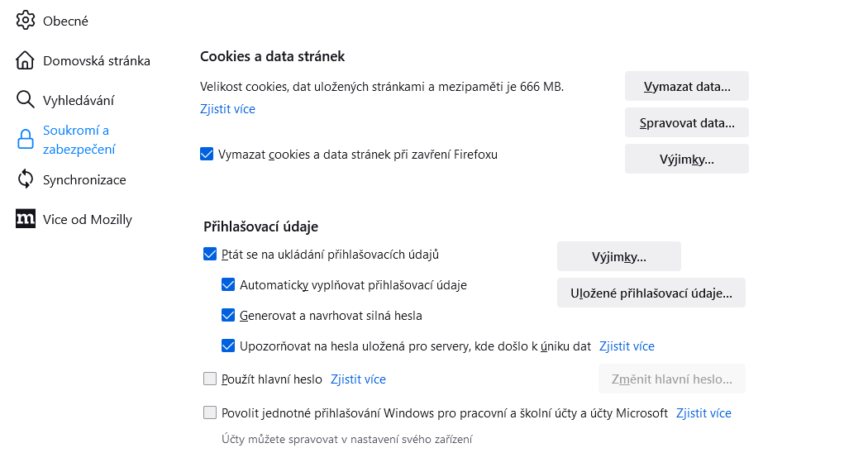868x472 pixels.
Task: Disable Automaticky vyplňovat přihlašovací údaje
Action: click(x=228, y=285)
